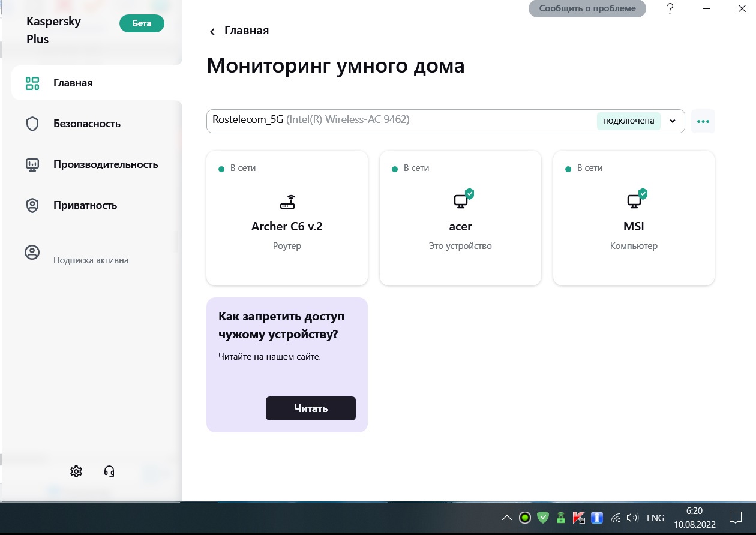The image size is (756, 535).
Task: Click the text Читайте на нашем сайте.
Action: pyautogui.click(x=270, y=357)
